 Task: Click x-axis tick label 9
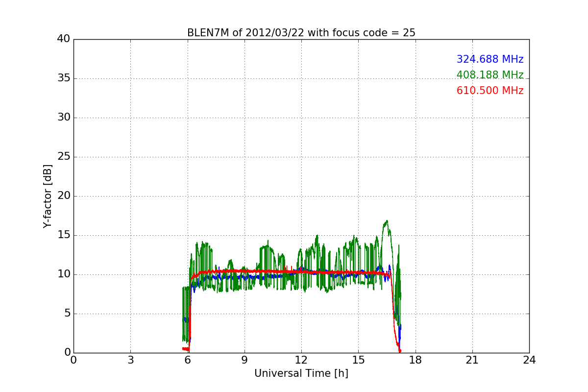click(244, 360)
